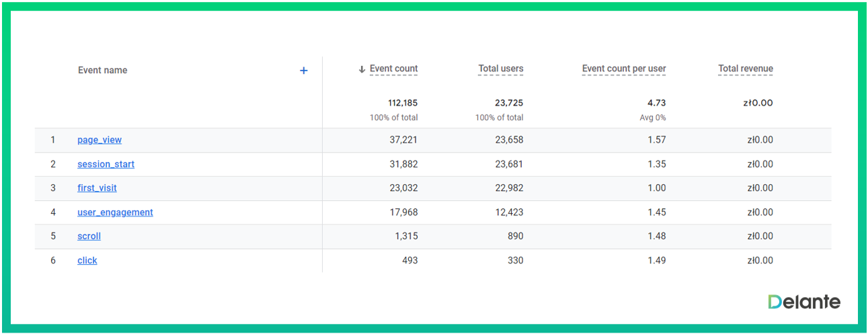The image size is (868, 334).
Task: Select the 37,221 event count cell
Action: point(403,140)
